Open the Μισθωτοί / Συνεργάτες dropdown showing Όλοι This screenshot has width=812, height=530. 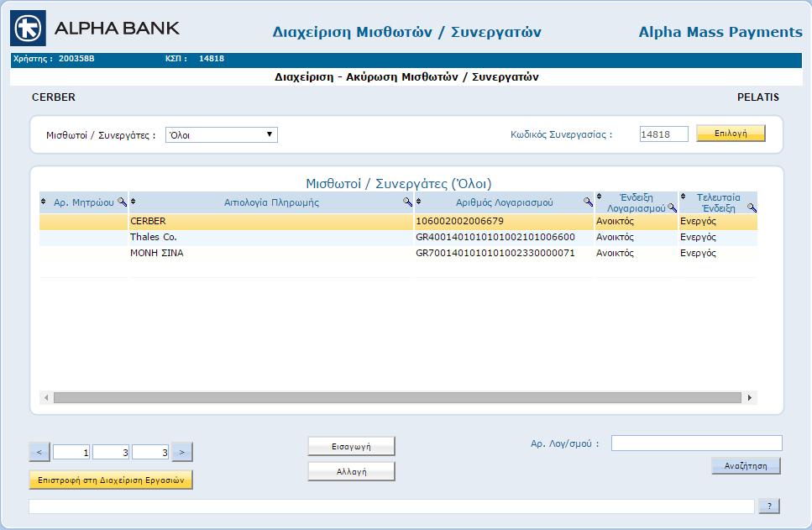tap(222, 134)
